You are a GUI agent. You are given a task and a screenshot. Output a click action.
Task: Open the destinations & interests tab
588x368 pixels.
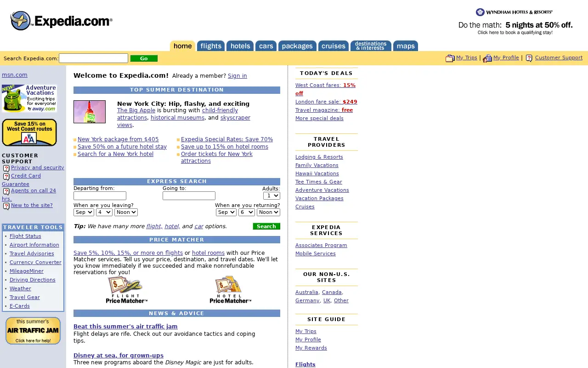(x=371, y=46)
